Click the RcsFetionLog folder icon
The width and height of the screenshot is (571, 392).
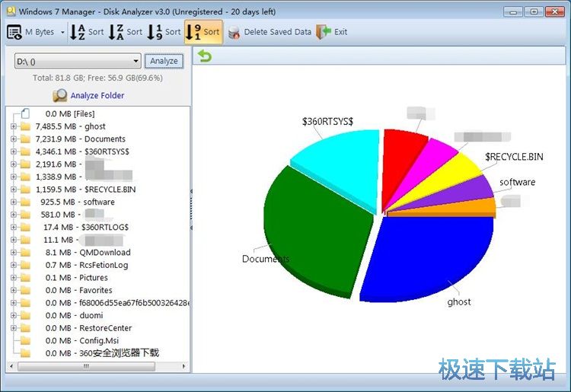[25, 265]
